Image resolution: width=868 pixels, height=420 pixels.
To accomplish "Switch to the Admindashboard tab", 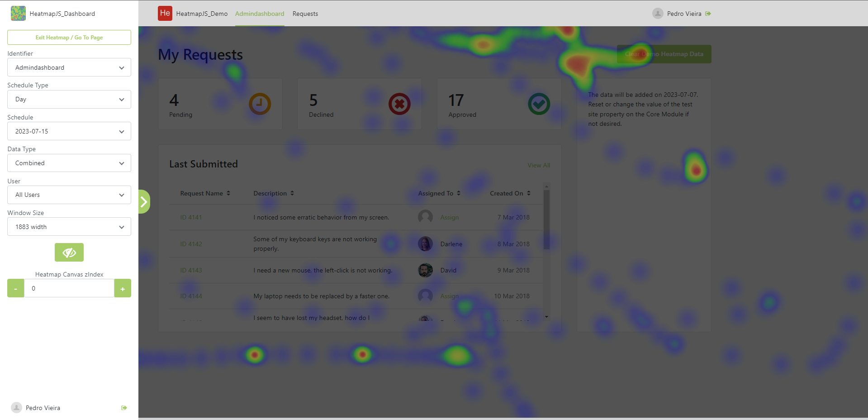I will click(260, 14).
